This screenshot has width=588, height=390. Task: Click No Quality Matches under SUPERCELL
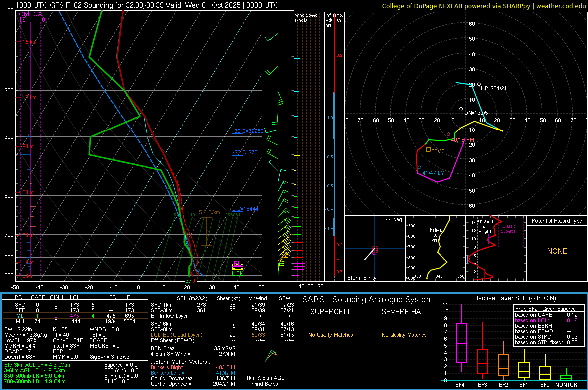(x=331, y=335)
